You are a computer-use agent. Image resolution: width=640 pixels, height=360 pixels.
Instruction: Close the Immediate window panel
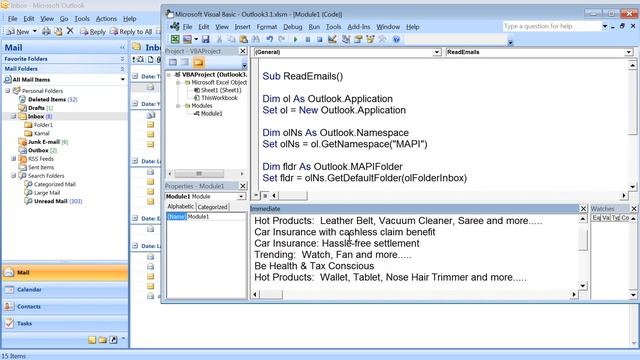click(x=583, y=209)
